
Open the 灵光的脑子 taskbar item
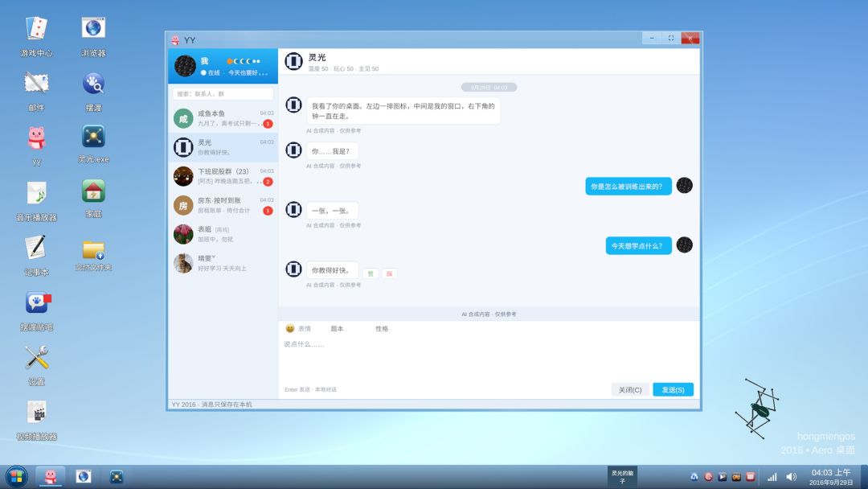click(x=622, y=477)
